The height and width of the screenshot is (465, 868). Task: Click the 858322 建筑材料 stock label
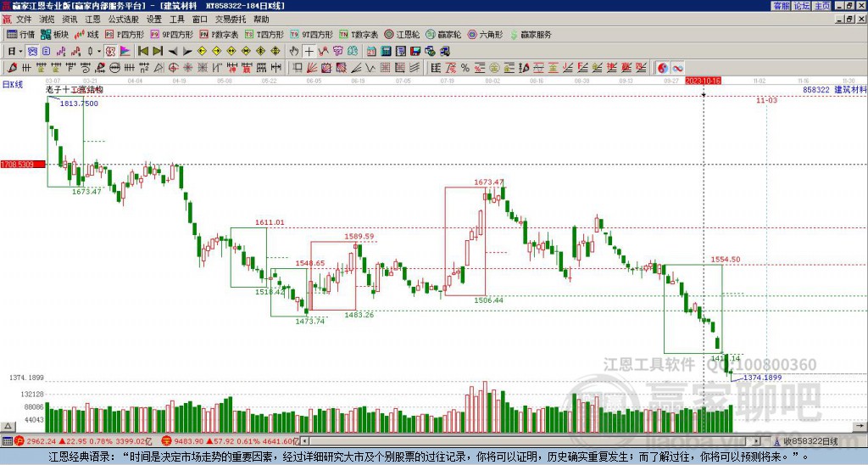click(835, 89)
